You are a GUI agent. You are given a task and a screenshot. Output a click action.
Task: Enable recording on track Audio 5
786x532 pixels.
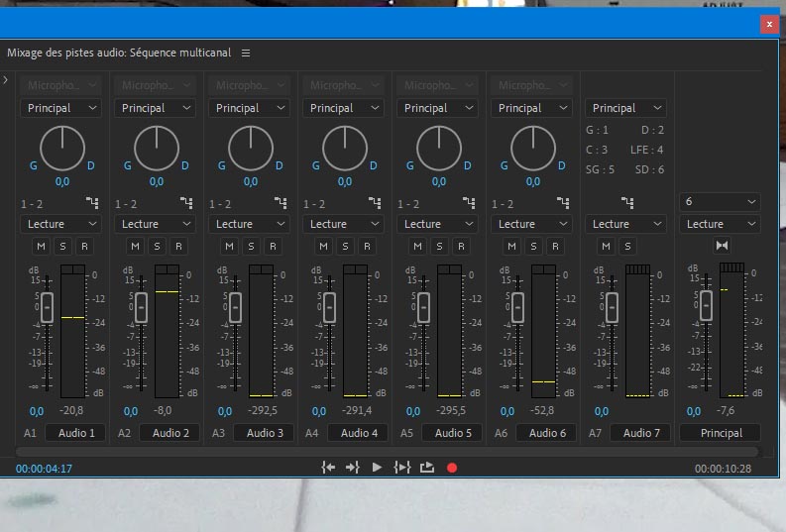click(461, 246)
